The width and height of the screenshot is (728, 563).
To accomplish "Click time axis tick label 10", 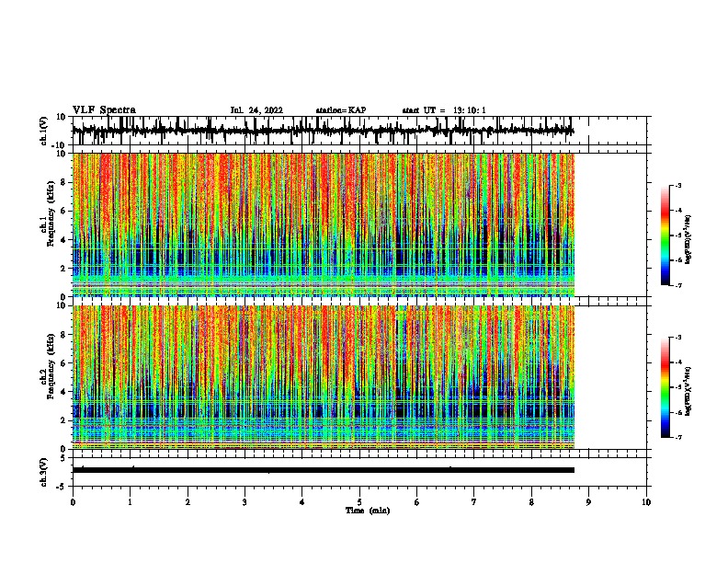I will click(x=646, y=502).
